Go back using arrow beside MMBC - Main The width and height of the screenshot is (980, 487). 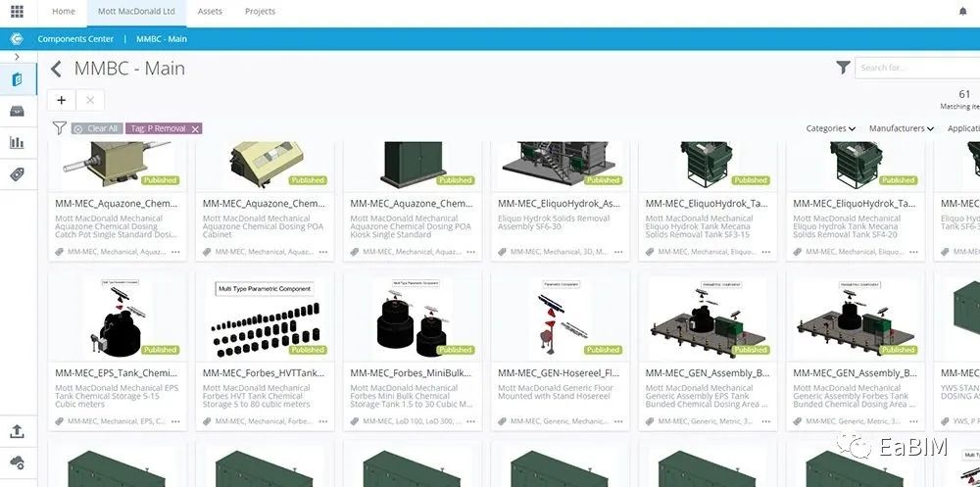tap(56, 69)
